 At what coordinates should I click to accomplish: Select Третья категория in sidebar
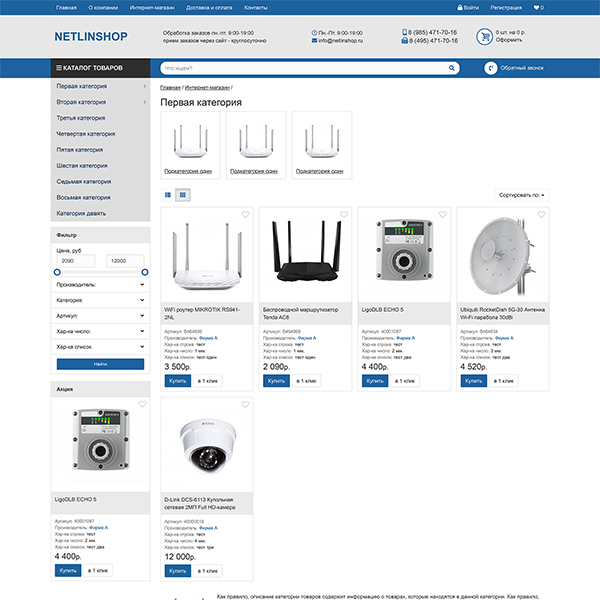[81, 118]
